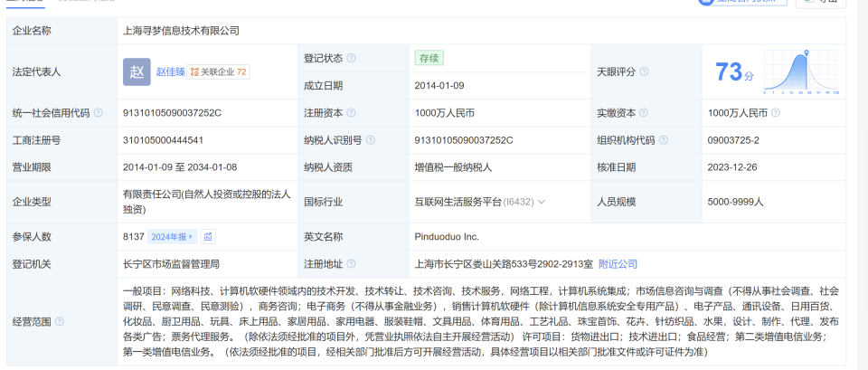Click company type 有限责任公司 text
Image resolution: width=868 pixels, height=370 pixels.
tap(206, 202)
